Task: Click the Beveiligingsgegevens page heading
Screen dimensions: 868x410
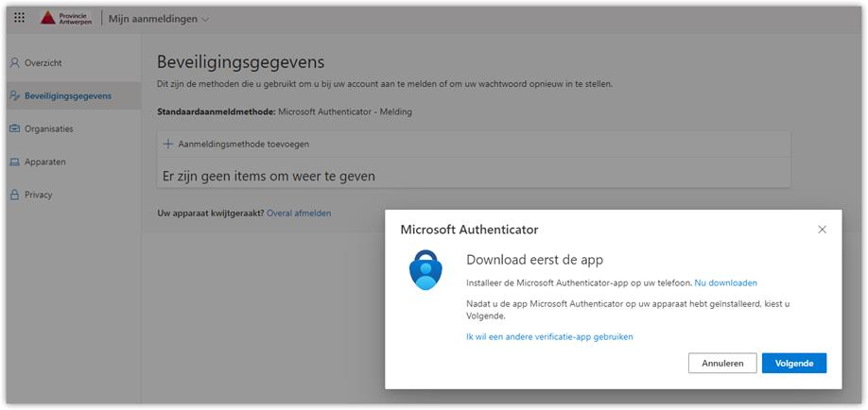Action: coord(240,62)
